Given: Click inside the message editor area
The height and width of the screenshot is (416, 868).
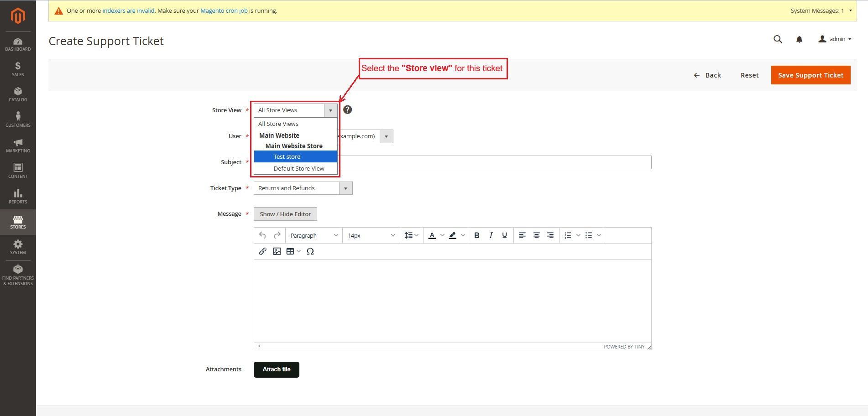Looking at the screenshot, I should 452,301.
